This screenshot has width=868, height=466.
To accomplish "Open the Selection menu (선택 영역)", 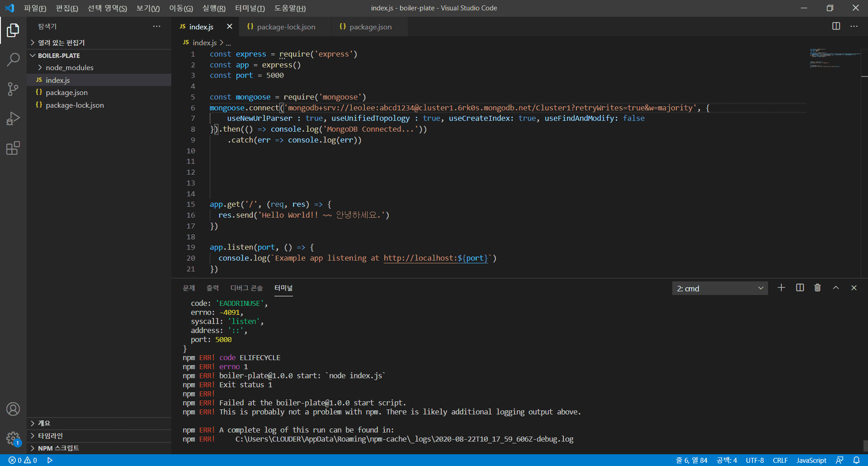I will [x=107, y=8].
